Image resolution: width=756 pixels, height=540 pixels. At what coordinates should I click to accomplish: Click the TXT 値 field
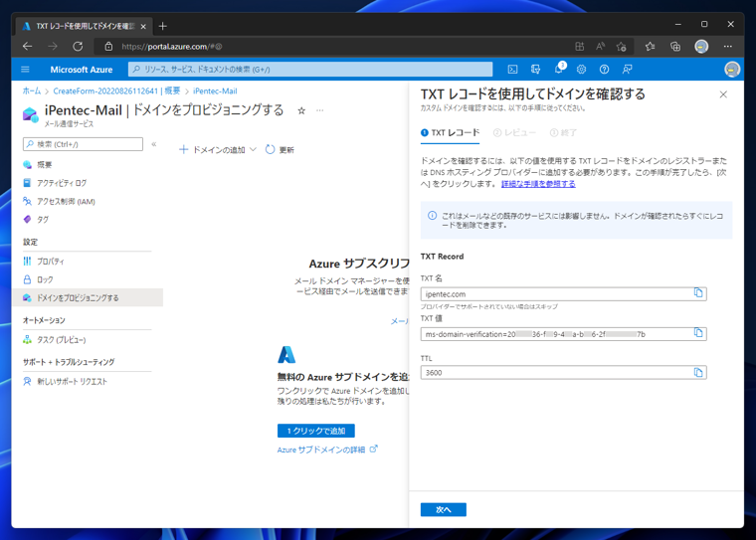(x=563, y=333)
